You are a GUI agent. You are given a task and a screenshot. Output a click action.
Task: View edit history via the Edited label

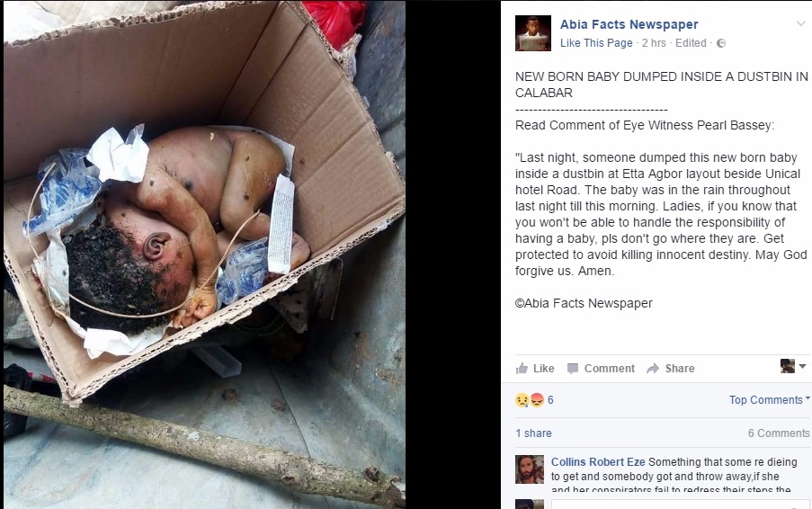[691, 43]
